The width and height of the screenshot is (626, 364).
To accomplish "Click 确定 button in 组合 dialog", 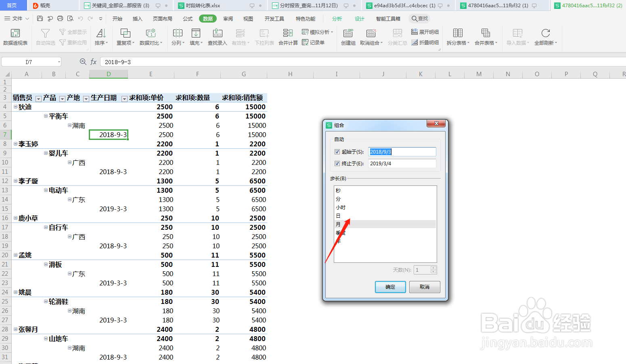I will coord(390,287).
